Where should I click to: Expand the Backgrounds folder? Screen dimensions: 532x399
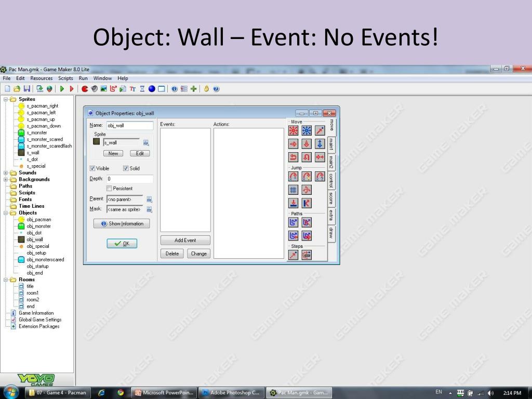tap(5, 179)
